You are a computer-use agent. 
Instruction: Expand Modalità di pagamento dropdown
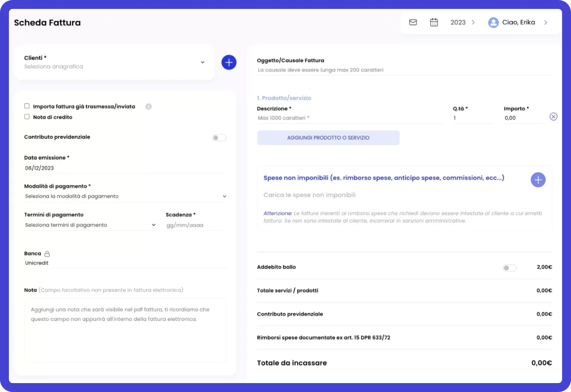click(x=125, y=196)
